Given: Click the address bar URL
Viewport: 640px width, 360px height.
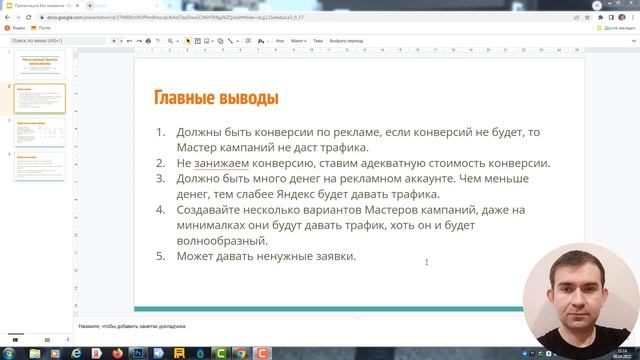Looking at the screenshot, I should click(175, 18).
